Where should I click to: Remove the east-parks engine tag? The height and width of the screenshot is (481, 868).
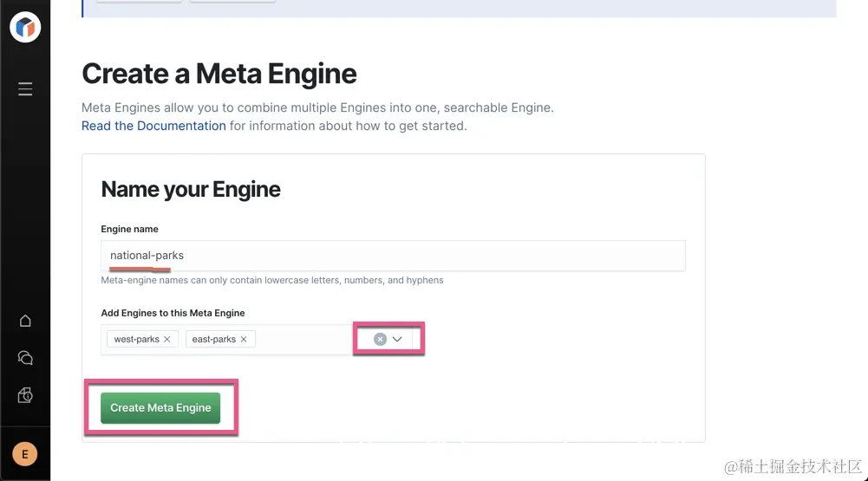[244, 340]
